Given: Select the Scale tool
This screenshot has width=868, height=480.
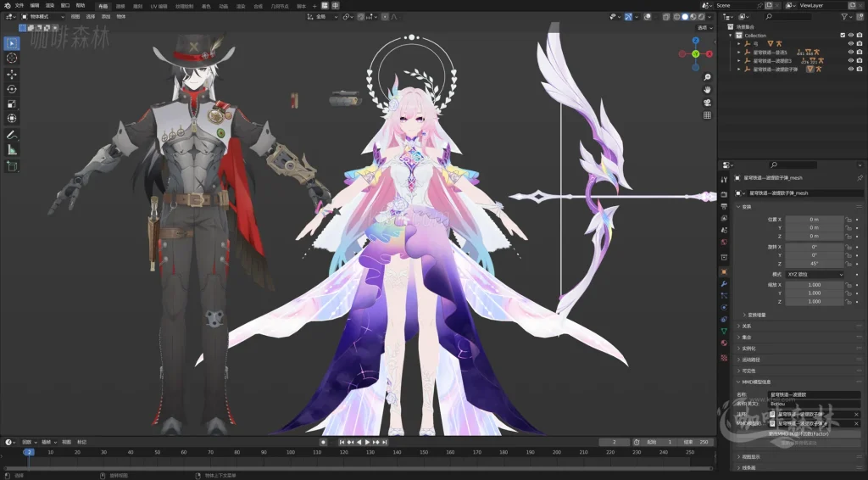Looking at the screenshot, I should [x=12, y=103].
